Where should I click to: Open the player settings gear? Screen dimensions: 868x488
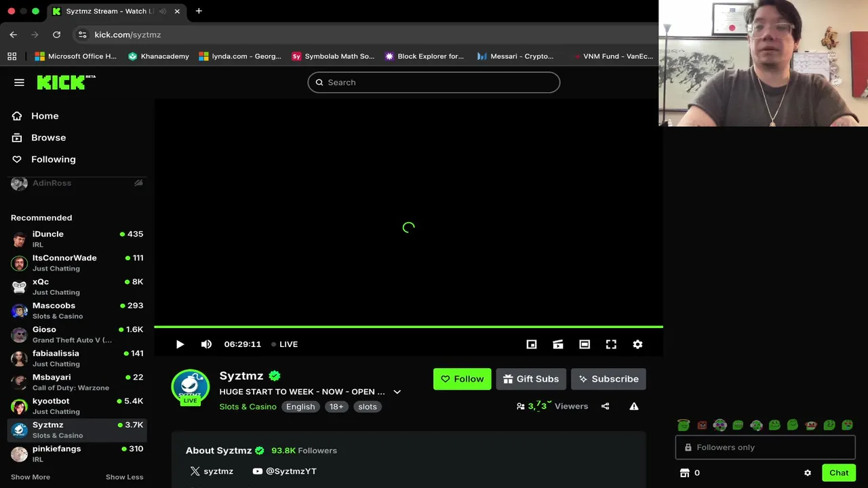click(x=637, y=344)
